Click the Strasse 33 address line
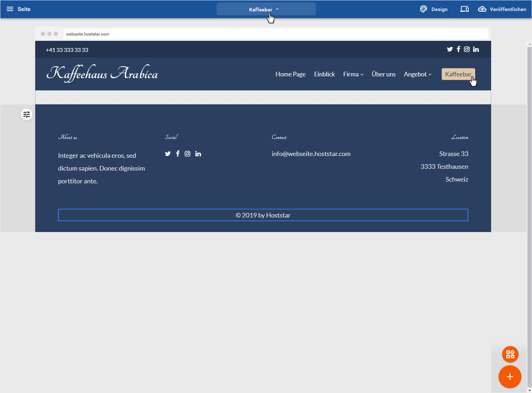 point(453,154)
